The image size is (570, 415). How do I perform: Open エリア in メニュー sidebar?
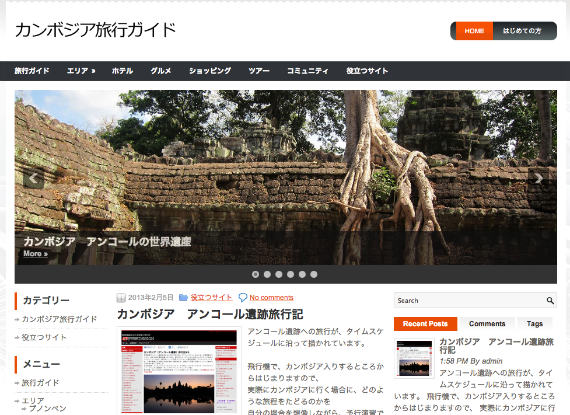[x=33, y=400]
